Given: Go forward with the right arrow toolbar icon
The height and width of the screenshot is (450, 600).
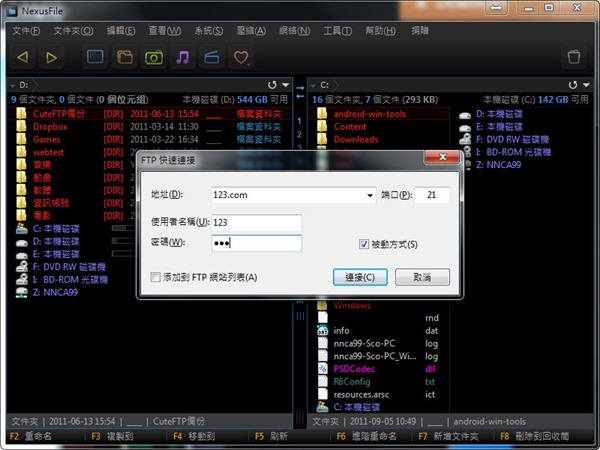Looking at the screenshot, I should click(51, 57).
